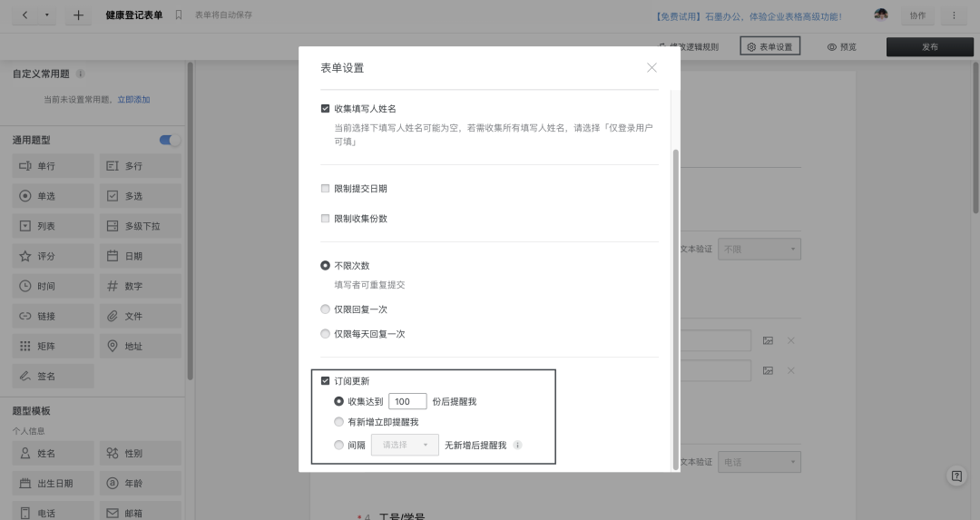Viewport: 980px width, 520px height.
Task: Add the time (时间) question type
Action: point(54,286)
